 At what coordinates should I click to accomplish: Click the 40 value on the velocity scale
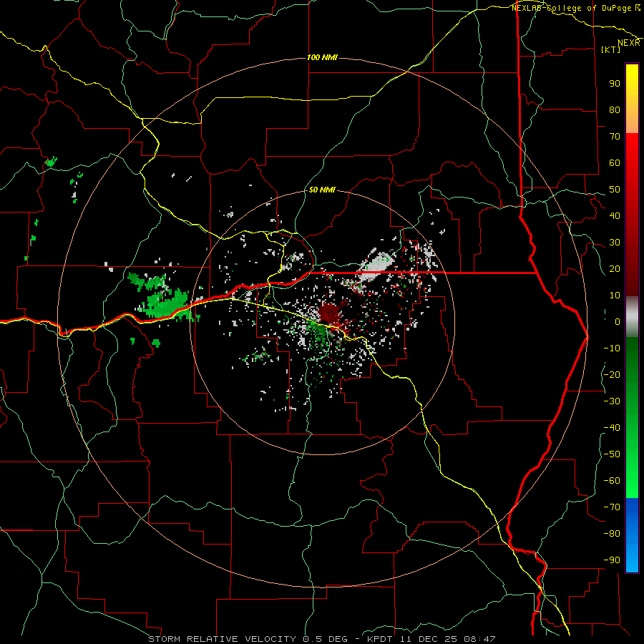point(615,215)
